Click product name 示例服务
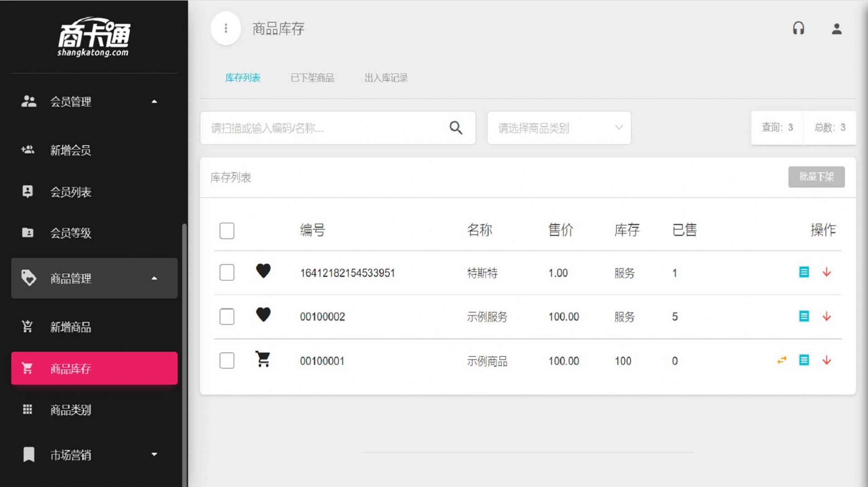 [487, 316]
